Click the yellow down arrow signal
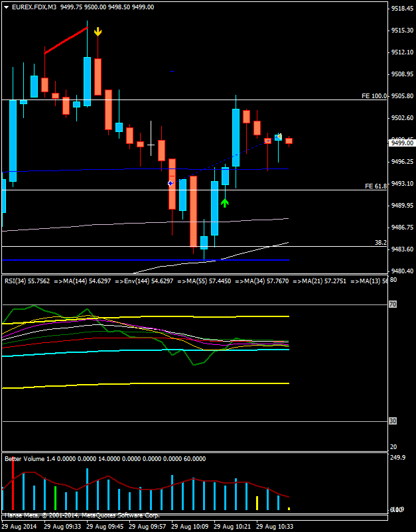416x532 pixels. point(98,31)
